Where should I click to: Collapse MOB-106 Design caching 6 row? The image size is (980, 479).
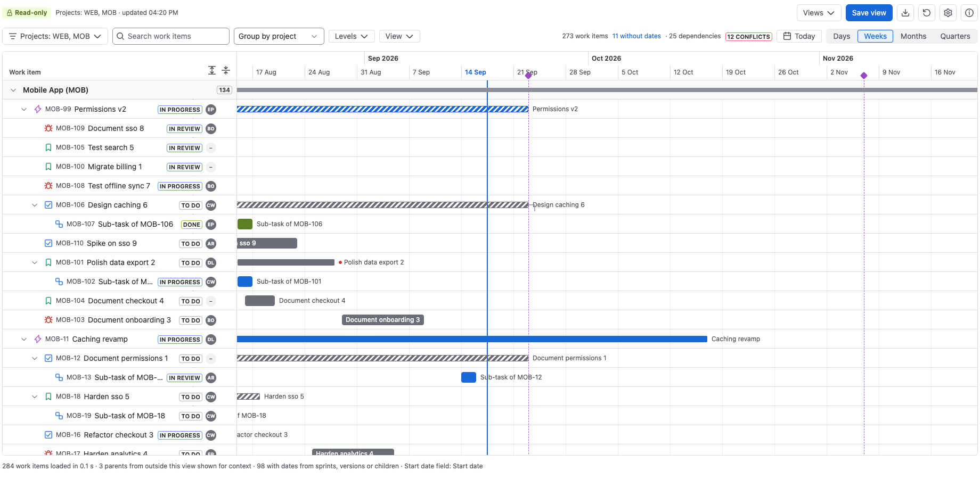point(35,205)
